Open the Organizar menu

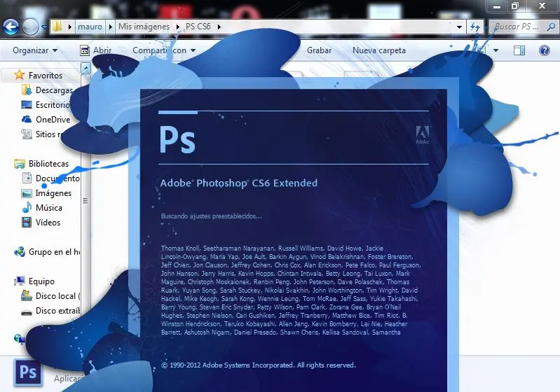35,50
